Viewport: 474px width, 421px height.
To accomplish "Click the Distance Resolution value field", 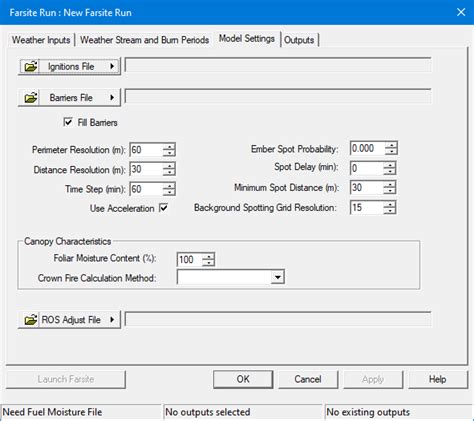I will tap(146, 169).
